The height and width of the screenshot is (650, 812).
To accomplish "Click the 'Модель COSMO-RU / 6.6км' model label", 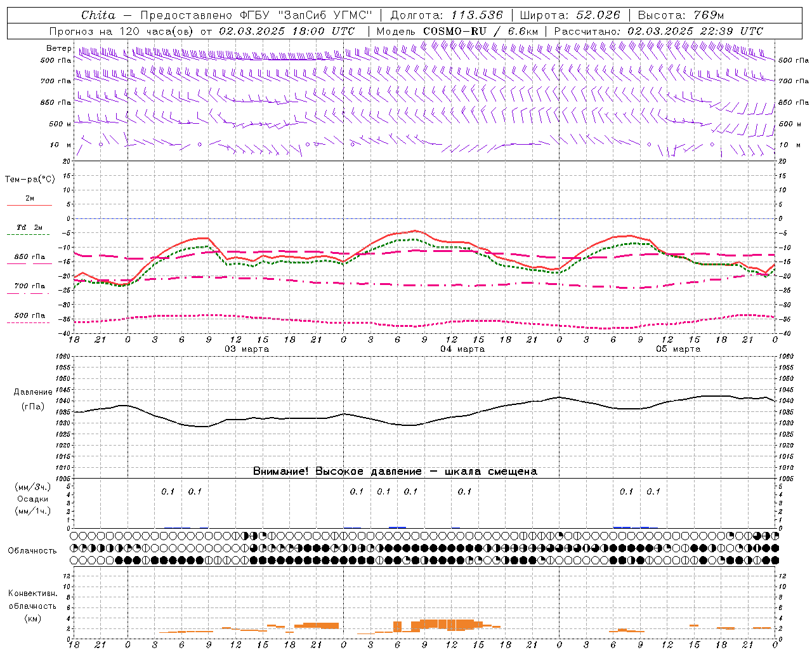I will [x=457, y=31].
